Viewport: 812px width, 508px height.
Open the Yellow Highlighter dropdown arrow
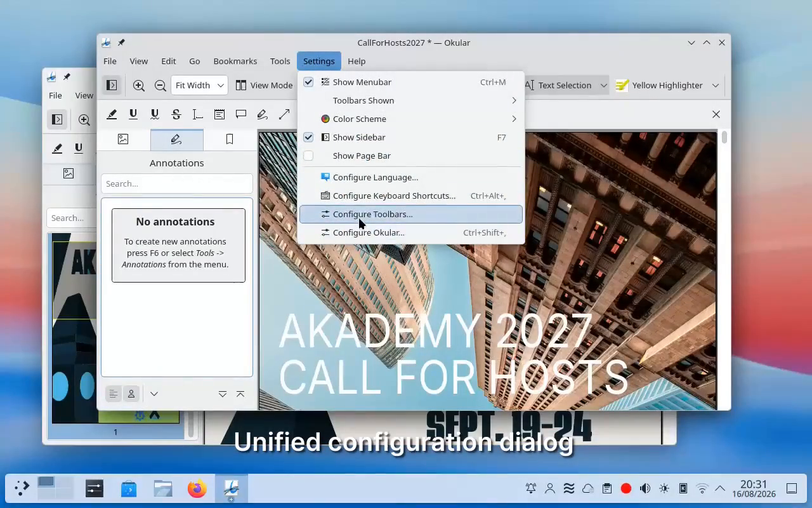coord(715,85)
